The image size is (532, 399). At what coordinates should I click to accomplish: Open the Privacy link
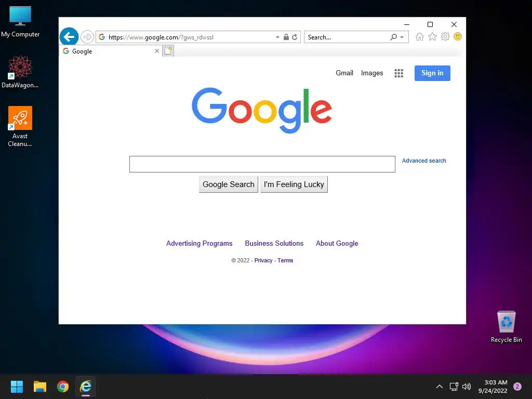click(263, 260)
